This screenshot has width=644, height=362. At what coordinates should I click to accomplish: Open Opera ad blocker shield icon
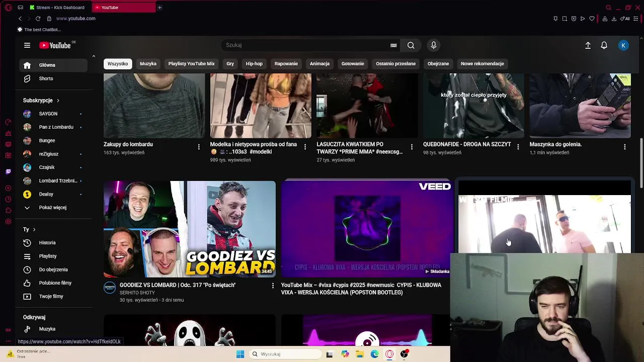tap(574, 19)
